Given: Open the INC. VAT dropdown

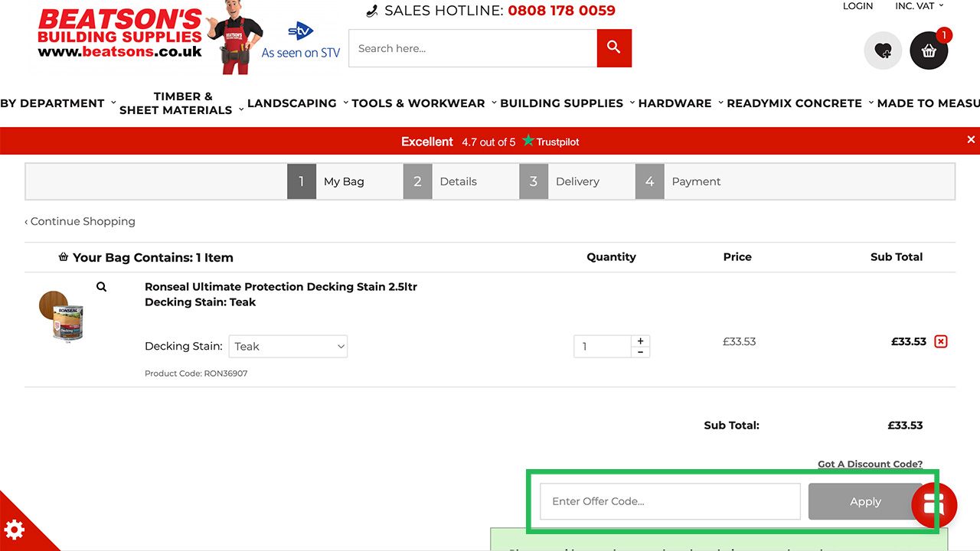Looking at the screenshot, I should (919, 6).
